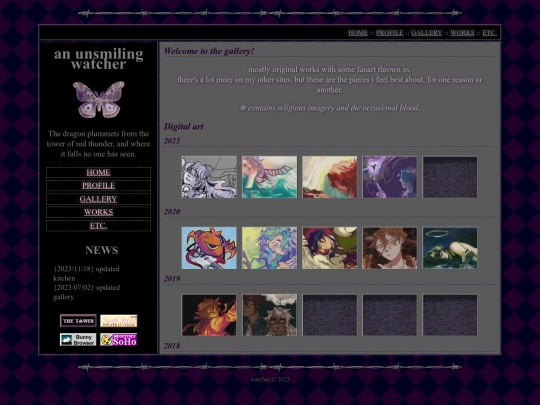Click the 2020 year heading

tap(172, 211)
